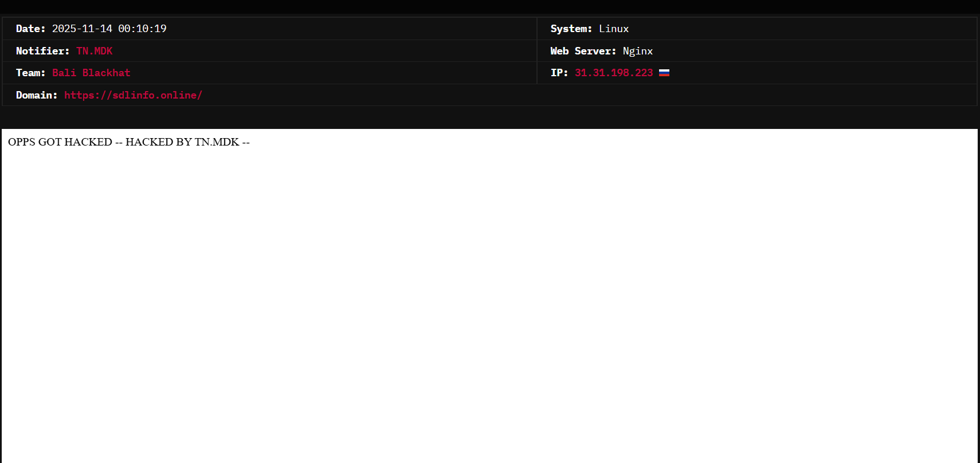Click the IP address 31.31.198.223
This screenshot has height=463, width=980.
click(613, 73)
